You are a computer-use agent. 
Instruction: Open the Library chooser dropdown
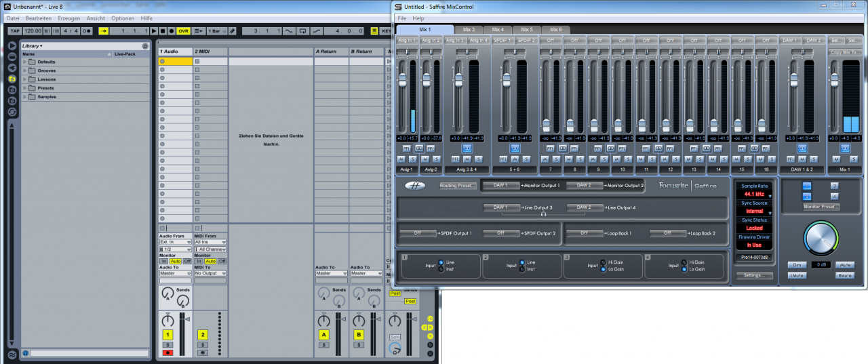(x=33, y=46)
